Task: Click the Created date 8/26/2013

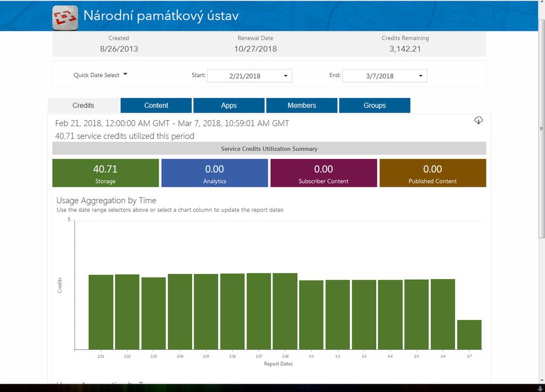Action: tap(119, 49)
